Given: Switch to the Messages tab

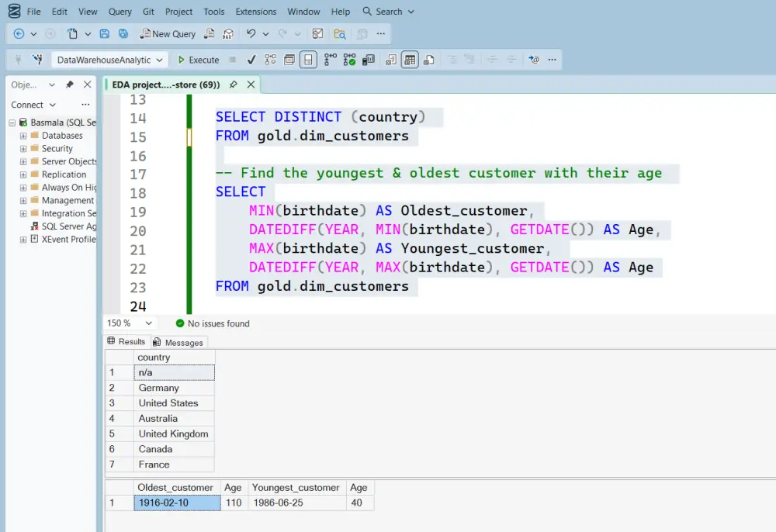Looking at the screenshot, I should (x=178, y=342).
